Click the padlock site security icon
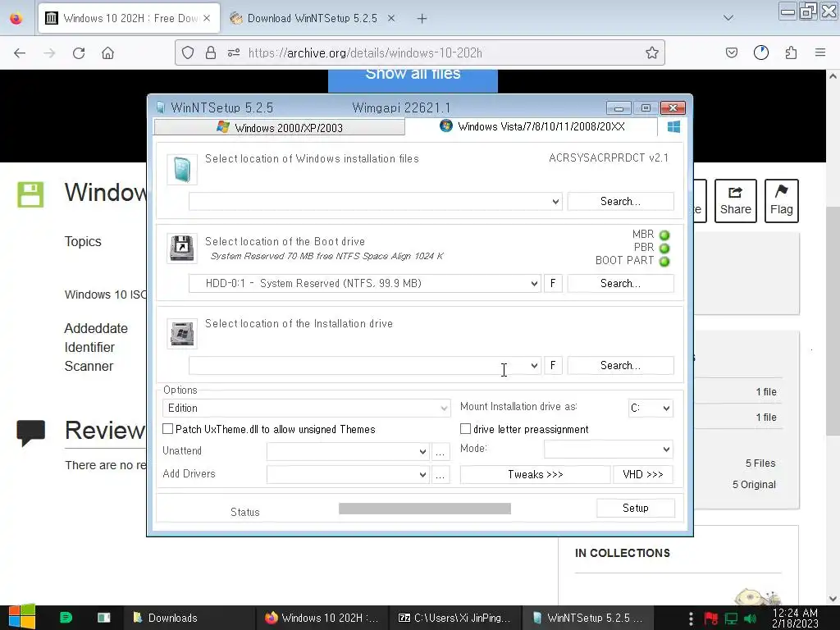Image resolution: width=840 pixels, height=630 pixels. click(x=211, y=52)
